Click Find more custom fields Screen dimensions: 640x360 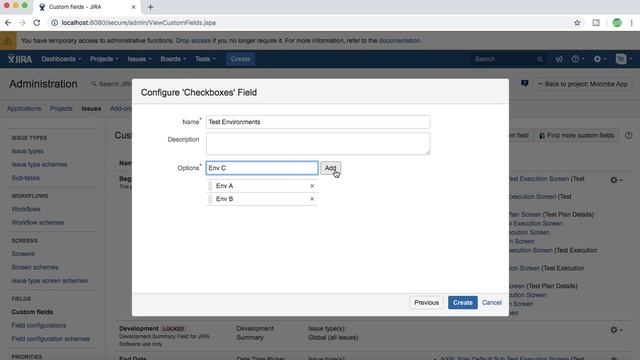576,135
